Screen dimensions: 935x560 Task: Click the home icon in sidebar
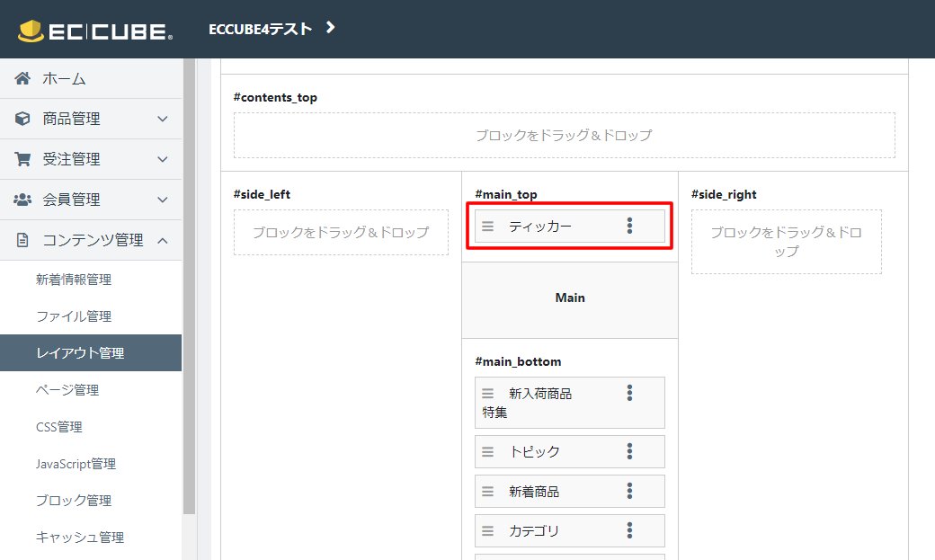point(22,78)
